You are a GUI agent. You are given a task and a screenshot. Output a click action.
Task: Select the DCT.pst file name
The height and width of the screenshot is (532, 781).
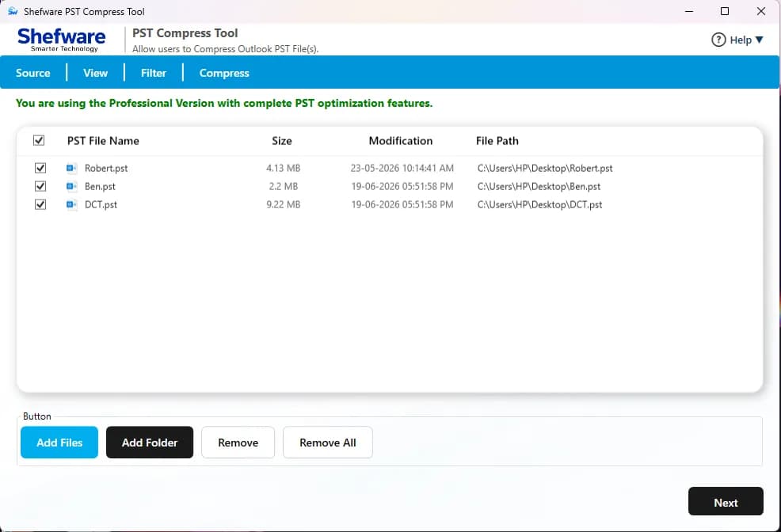click(x=101, y=204)
